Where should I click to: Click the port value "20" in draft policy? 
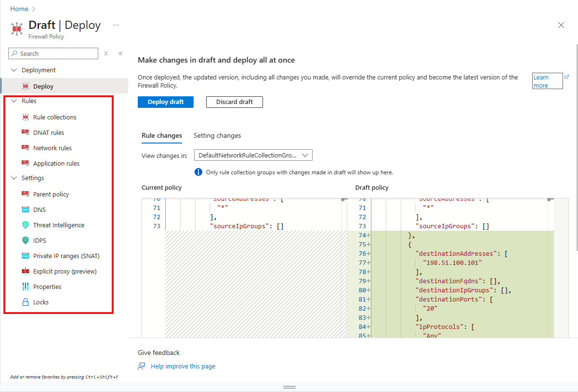(430, 308)
